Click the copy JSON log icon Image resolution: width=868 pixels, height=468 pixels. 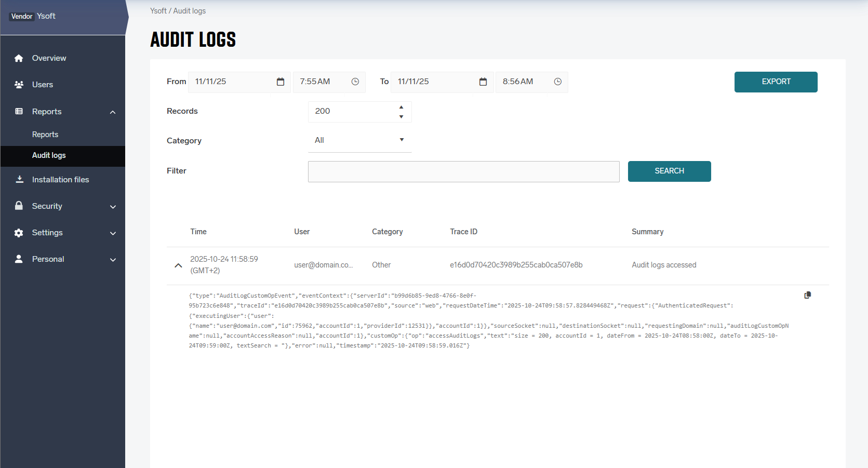[x=807, y=295]
